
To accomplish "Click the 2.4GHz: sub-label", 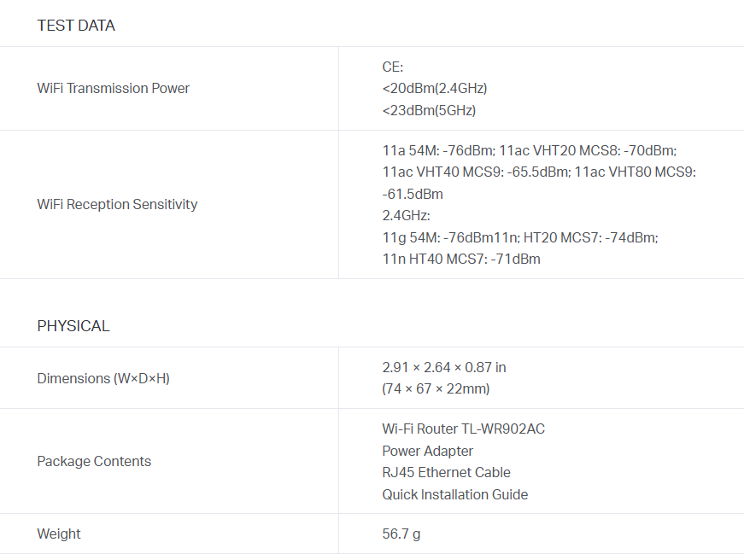I will 407,216.
